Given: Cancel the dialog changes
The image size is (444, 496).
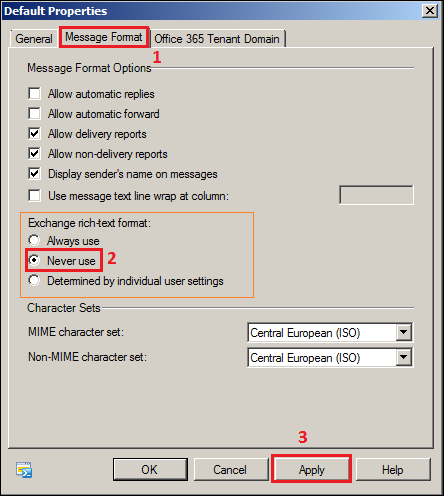Looking at the screenshot, I should coord(230,470).
